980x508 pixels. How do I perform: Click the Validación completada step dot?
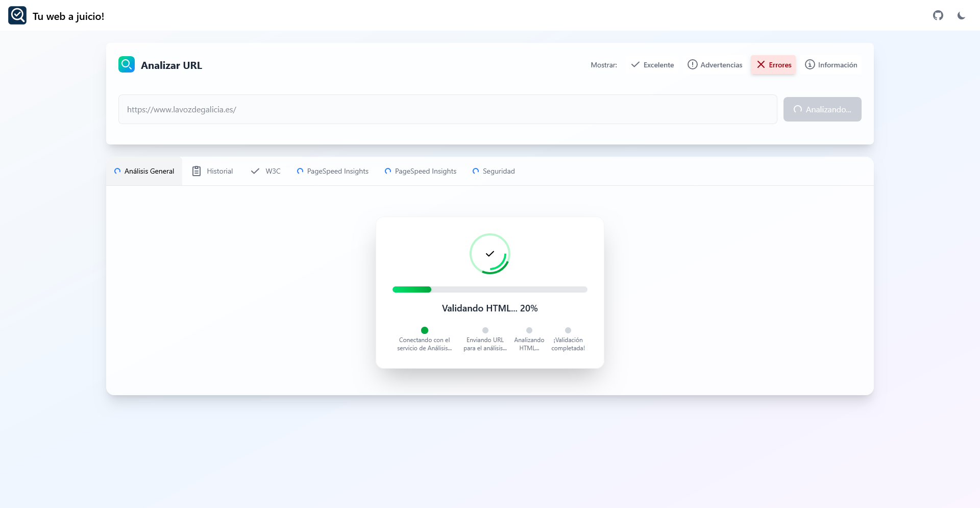[568, 330]
